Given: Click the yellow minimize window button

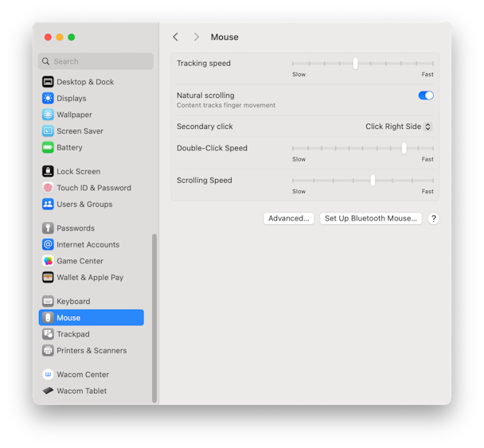Looking at the screenshot, I should point(60,37).
